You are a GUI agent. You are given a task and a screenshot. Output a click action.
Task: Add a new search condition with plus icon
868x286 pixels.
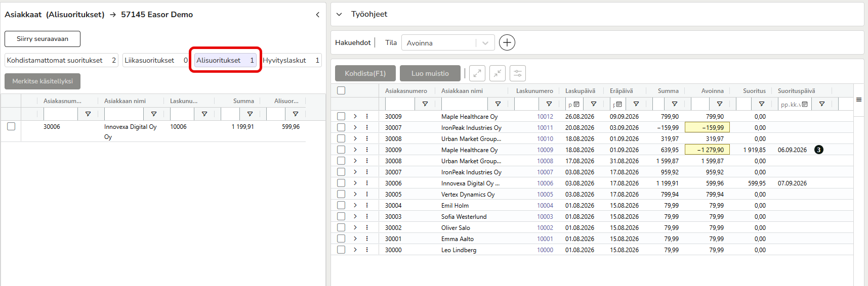(x=507, y=42)
